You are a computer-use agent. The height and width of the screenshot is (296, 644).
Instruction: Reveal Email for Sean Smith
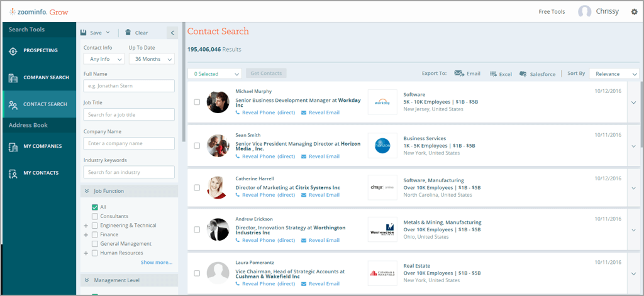[x=320, y=156]
